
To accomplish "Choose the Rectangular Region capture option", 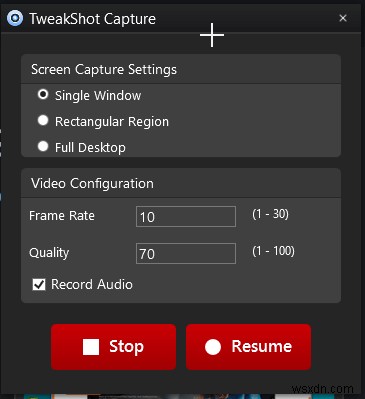I will (x=43, y=120).
